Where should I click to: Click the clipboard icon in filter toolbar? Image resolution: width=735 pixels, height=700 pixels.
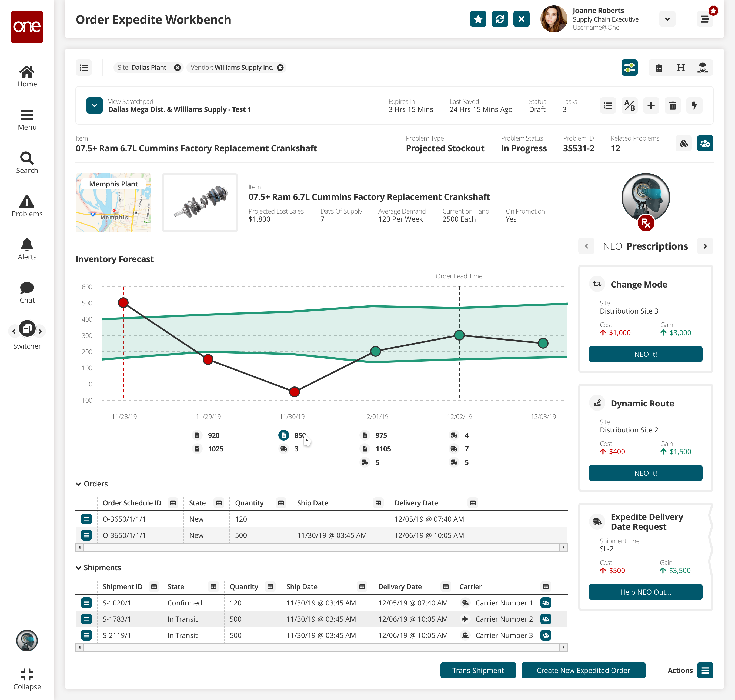point(659,68)
